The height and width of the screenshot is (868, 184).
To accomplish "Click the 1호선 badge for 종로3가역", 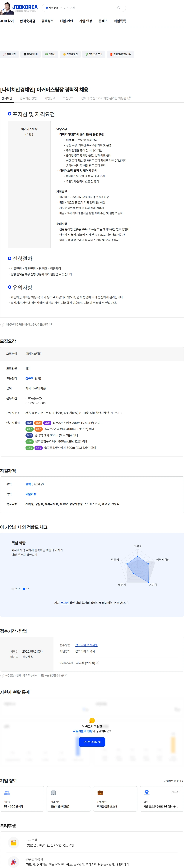I will coord(29,423).
